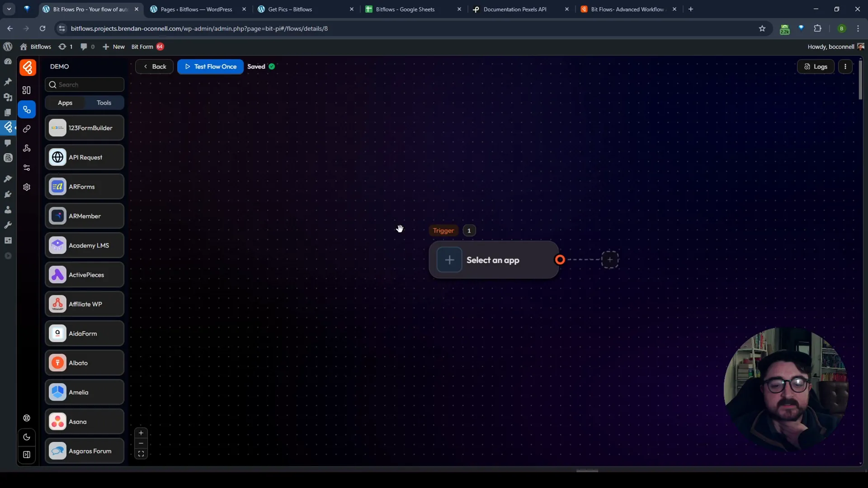Focus the app Search field
868x488 pixels.
[85, 84]
